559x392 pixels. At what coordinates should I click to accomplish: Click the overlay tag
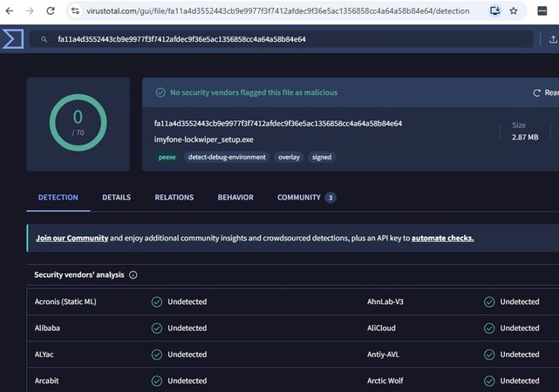(289, 157)
